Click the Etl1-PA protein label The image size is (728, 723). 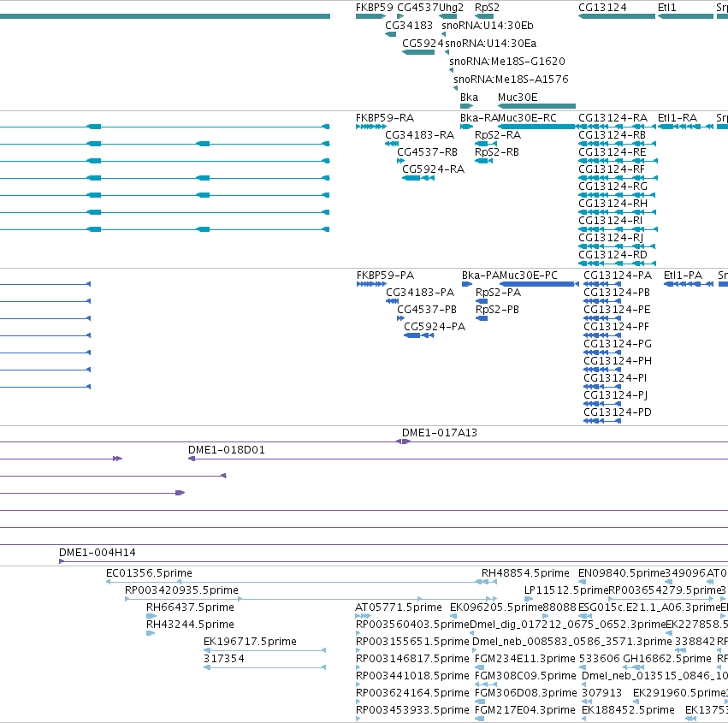[x=683, y=276]
